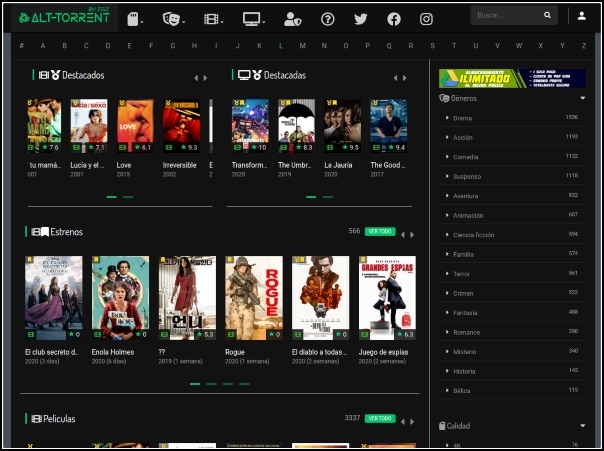
Task: Open the Love 2015 poster
Action: (135, 126)
